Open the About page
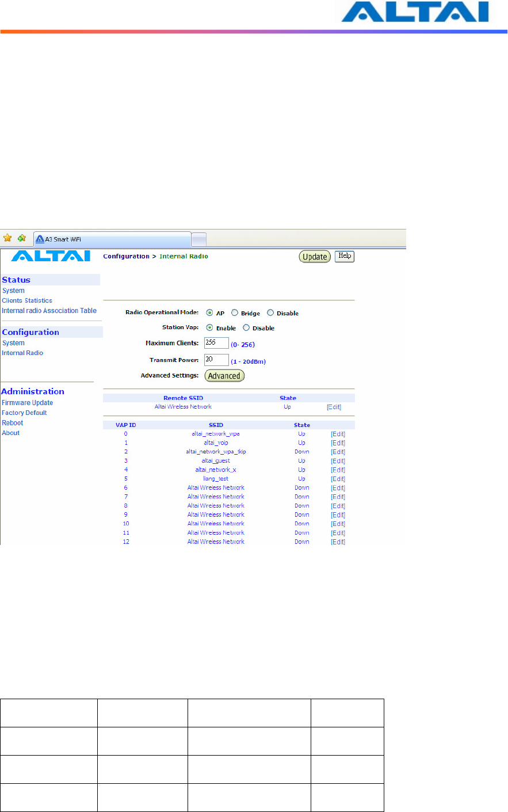Image resolution: width=508 pixels, height=812 pixels. point(11,433)
